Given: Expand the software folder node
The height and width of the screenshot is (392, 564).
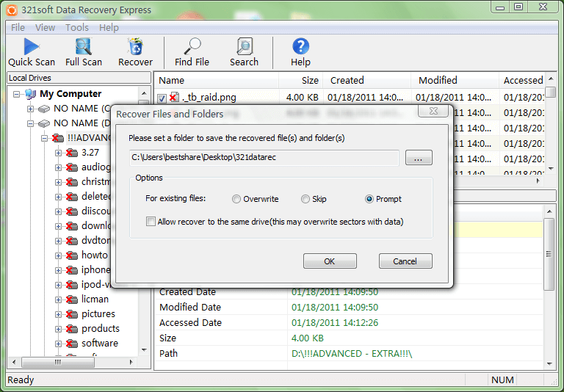Looking at the screenshot, I should (x=58, y=344).
